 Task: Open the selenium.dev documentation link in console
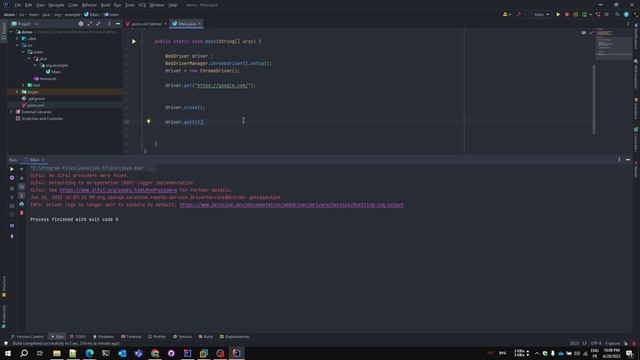tap(291, 205)
